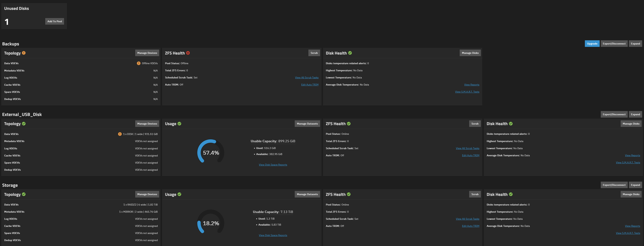Screen dimensions: 644x246
Task: Expand the Backups pool
Action: (635, 44)
